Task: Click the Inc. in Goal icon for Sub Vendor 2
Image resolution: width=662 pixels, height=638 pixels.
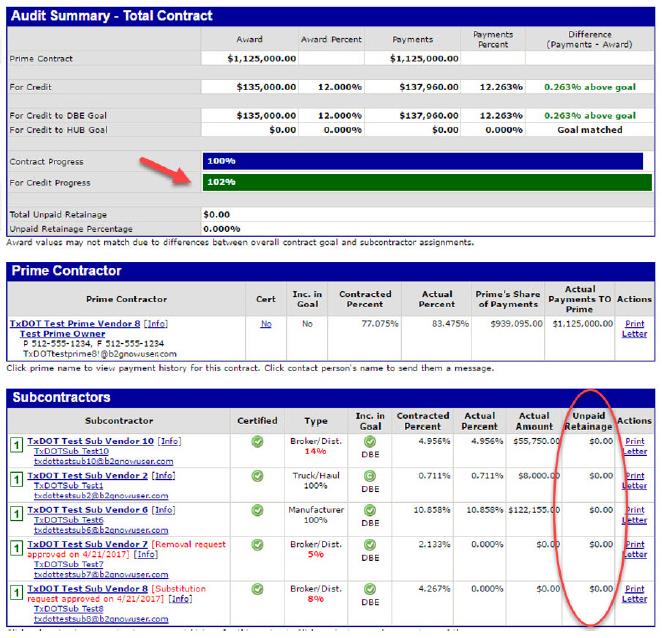Action: (368, 474)
